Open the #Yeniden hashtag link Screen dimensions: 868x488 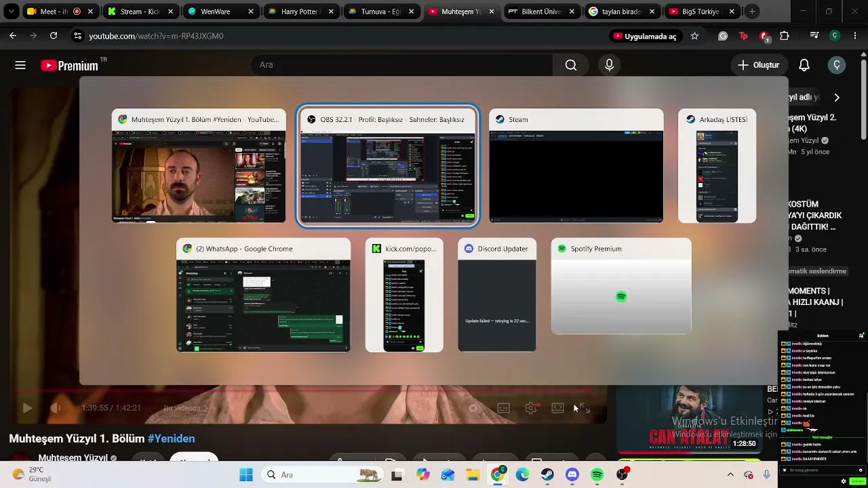(x=171, y=439)
